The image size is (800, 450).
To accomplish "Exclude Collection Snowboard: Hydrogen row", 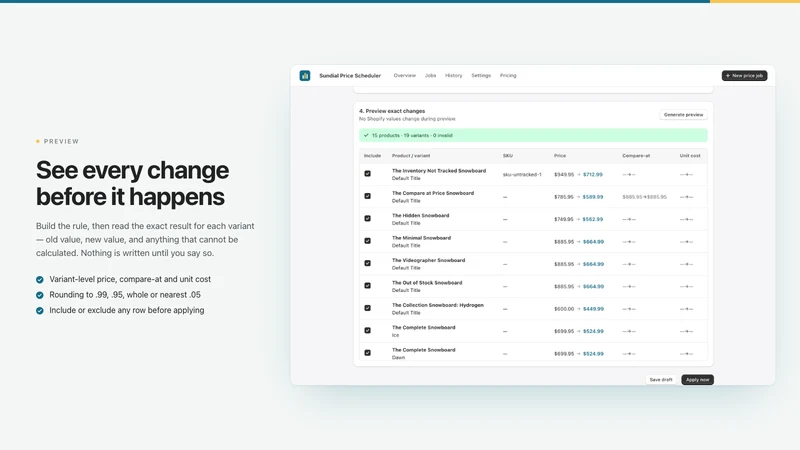I will pos(367,308).
